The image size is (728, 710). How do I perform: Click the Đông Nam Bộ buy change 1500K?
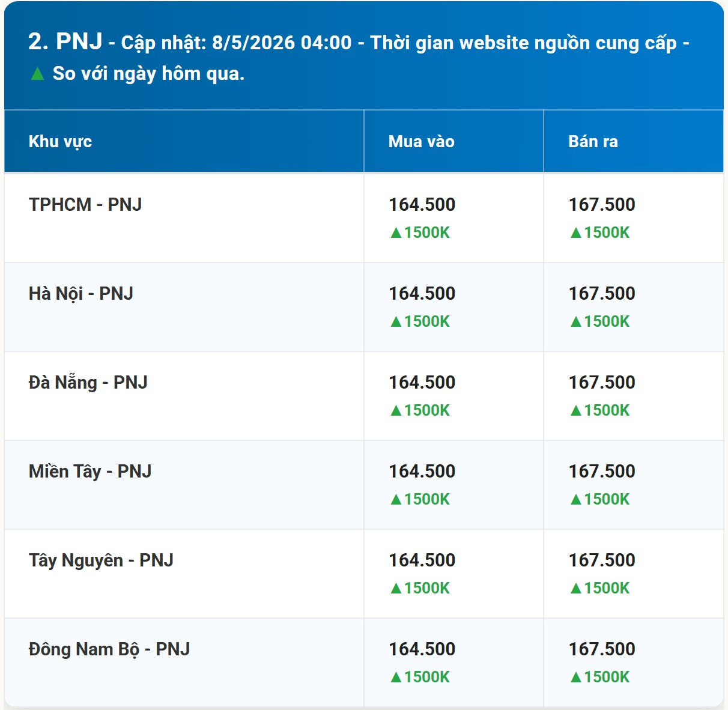pos(420,677)
